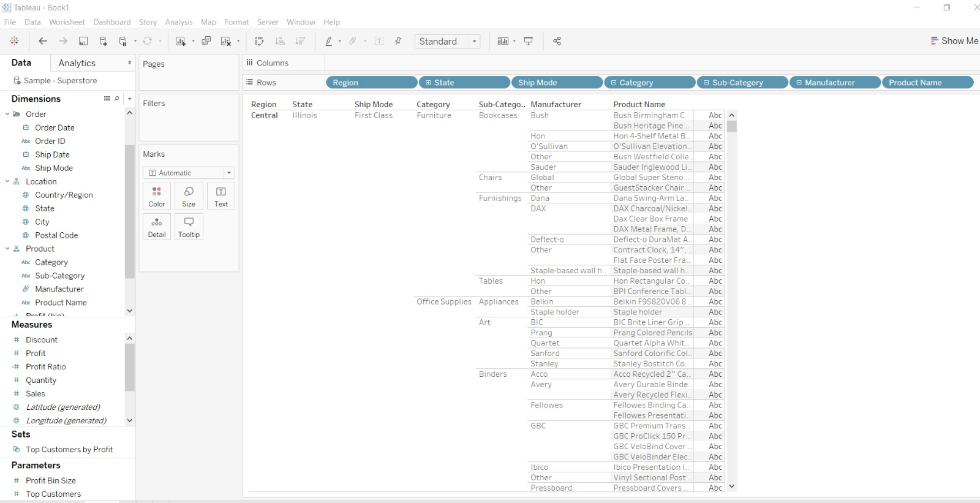Click Show/hide cards icon
The image size is (980, 503).
[x=503, y=41]
